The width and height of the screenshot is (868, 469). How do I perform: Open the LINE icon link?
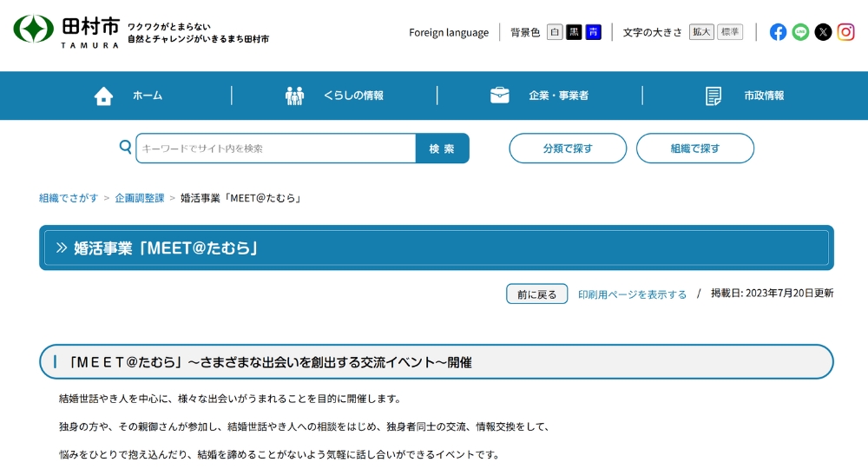(800, 32)
